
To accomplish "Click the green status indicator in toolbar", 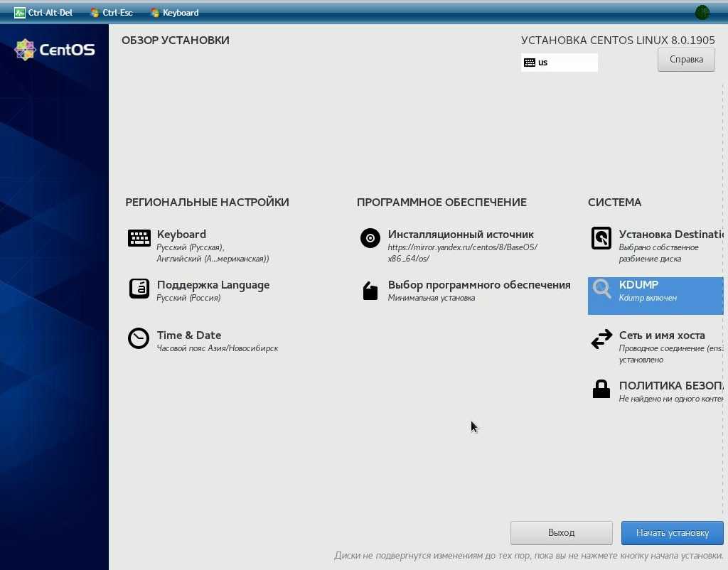I will (x=702, y=13).
